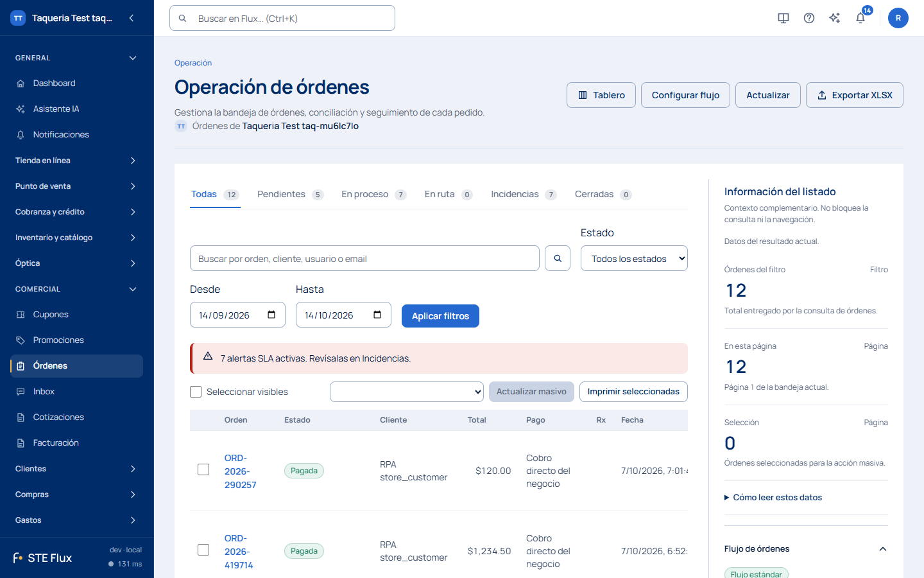The image size is (924, 578).
Task: Open the Desde date picker calendar icon
Action: (271, 315)
